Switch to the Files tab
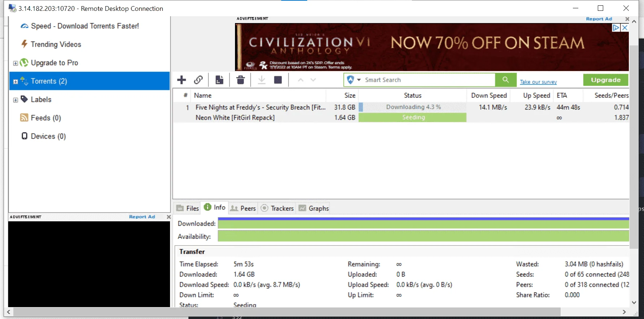The width and height of the screenshot is (644, 319). 188,208
